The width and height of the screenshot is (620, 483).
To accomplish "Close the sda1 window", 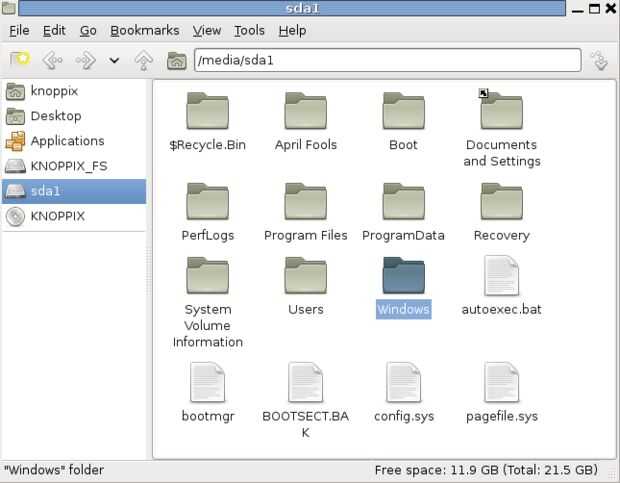I will pos(611,8).
